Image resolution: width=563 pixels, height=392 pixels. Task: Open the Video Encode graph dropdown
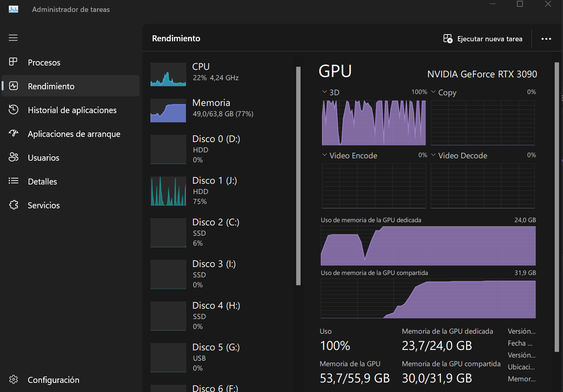(x=324, y=155)
